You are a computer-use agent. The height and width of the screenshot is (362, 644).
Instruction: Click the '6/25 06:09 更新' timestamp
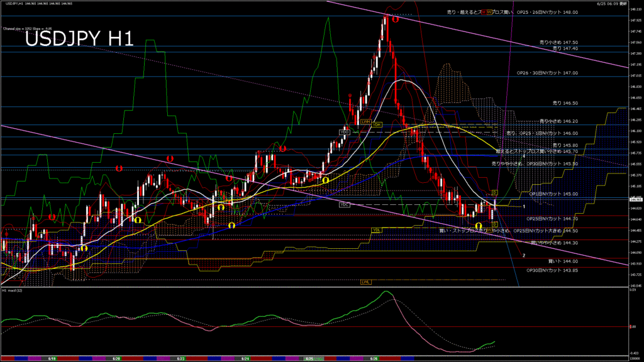(612, 3)
